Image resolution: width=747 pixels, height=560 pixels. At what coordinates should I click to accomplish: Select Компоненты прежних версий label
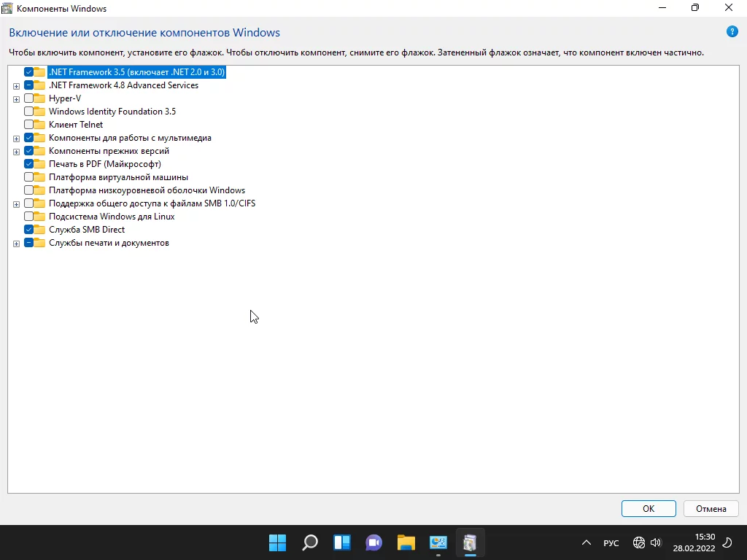point(109,151)
